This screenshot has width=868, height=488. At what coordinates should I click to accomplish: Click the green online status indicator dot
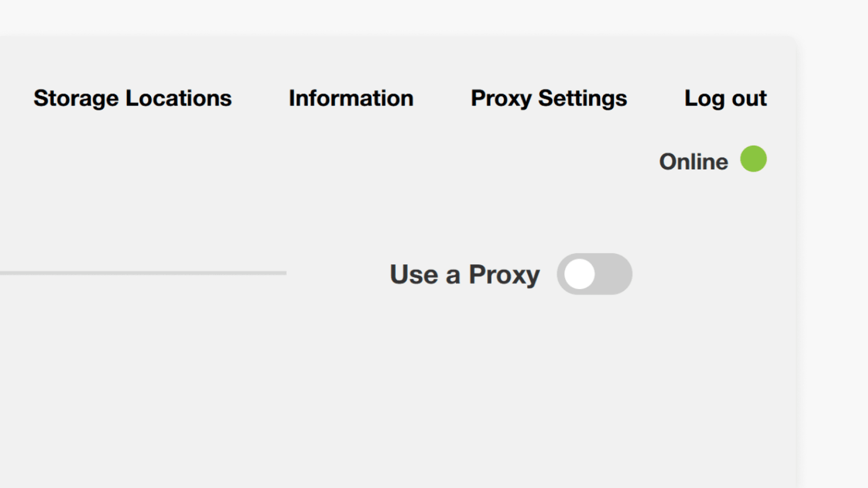point(753,159)
